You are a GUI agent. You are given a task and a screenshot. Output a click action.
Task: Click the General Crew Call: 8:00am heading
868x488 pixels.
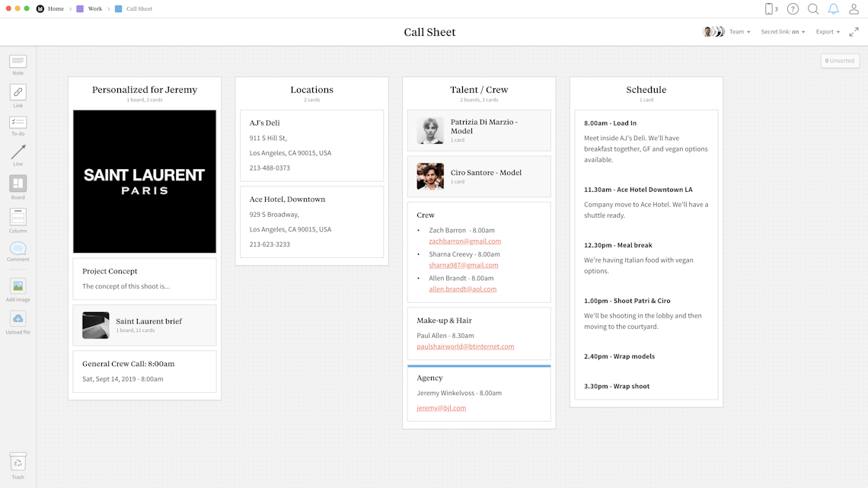click(129, 363)
